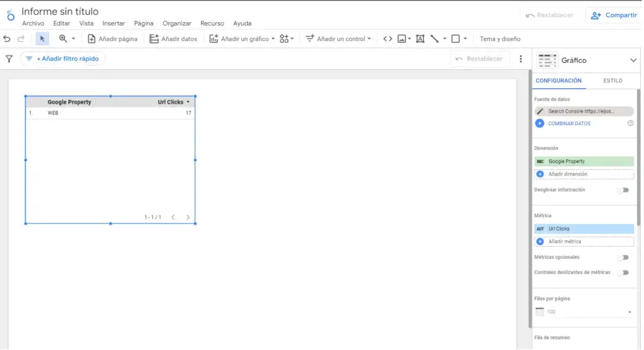The height and width of the screenshot is (350, 644).
Task: Click the Url Clicks metric chip
Action: click(x=584, y=229)
